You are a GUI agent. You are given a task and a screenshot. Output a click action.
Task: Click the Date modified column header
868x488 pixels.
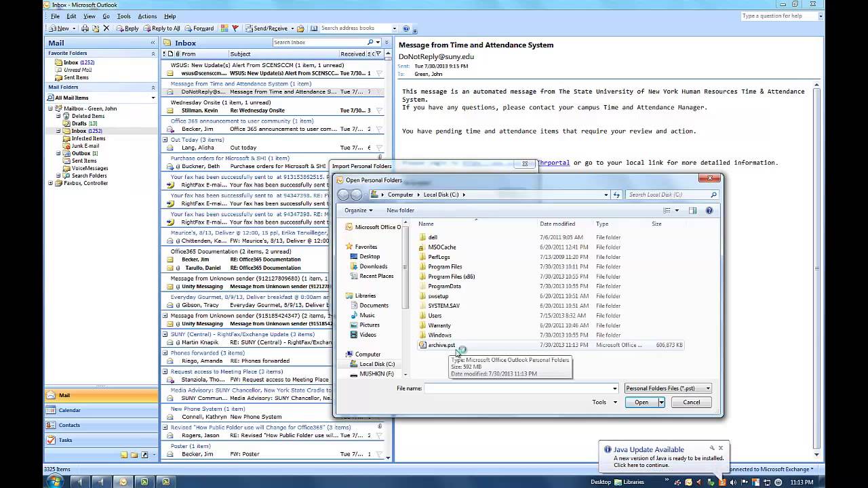[557, 224]
